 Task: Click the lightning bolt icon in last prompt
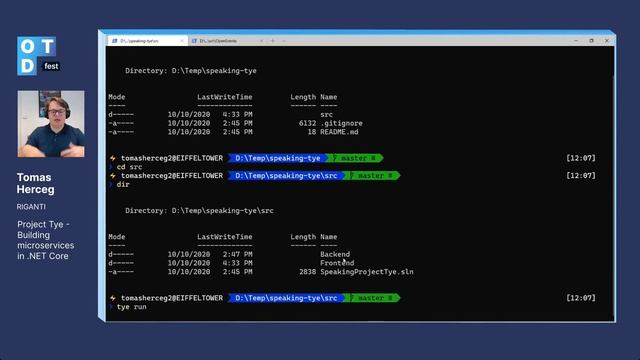[113, 298]
